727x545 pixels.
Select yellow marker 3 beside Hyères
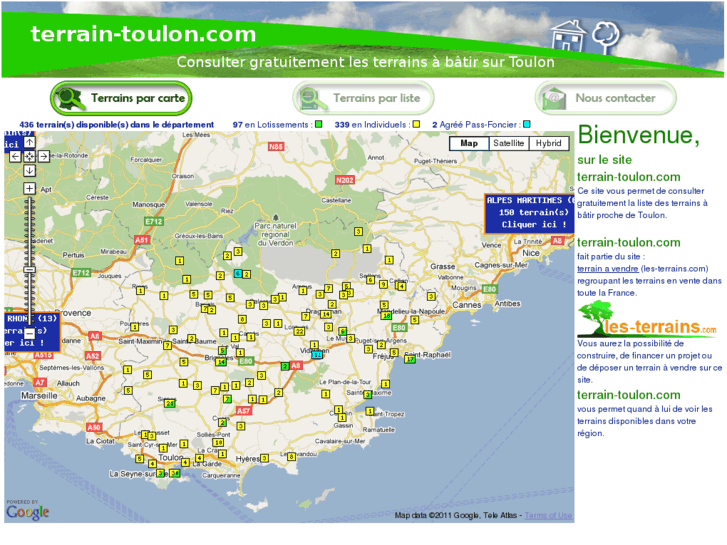coord(264,458)
